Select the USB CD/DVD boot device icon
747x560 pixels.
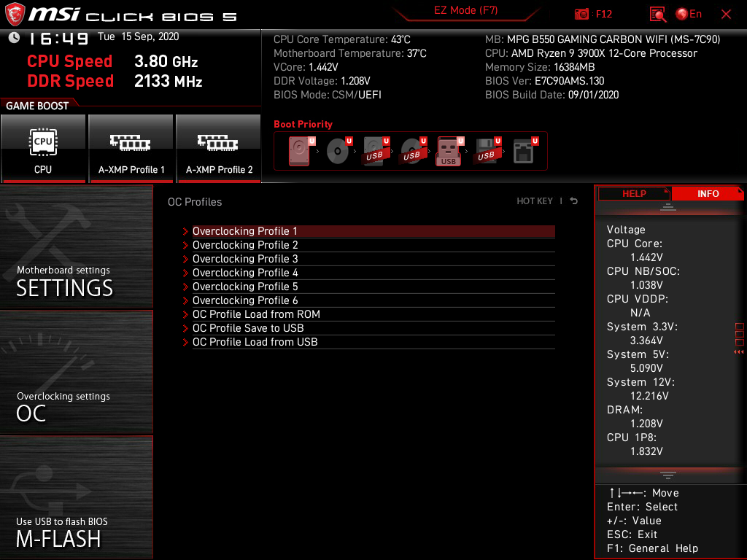(413, 151)
